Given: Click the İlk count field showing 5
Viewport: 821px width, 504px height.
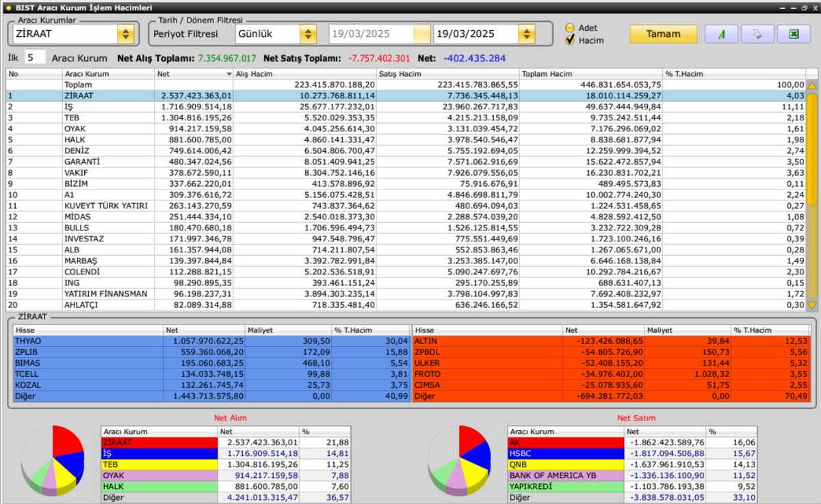Looking at the screenshot, I should [x=36, y=58].
